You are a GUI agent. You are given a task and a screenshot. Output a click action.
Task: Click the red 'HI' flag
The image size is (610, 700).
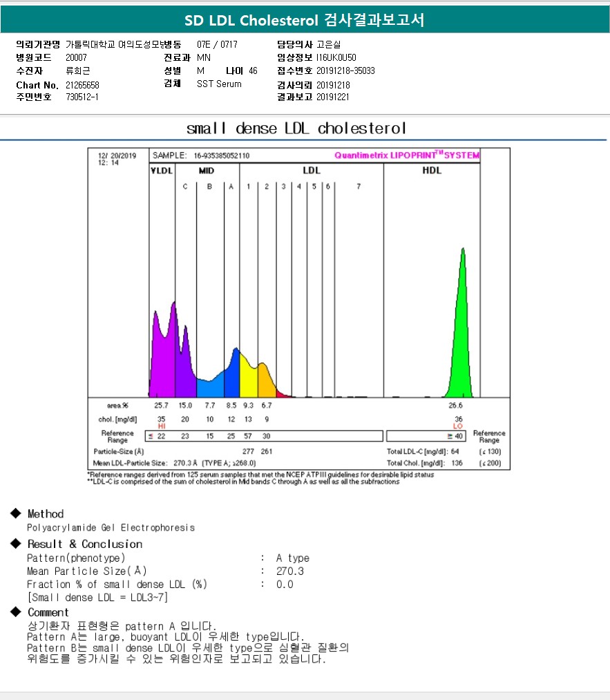click(162, 426)
